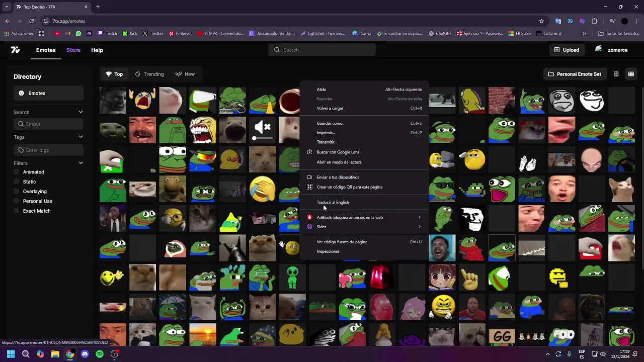
Task: Bookmark this page with the star icon
Action: 541,21
